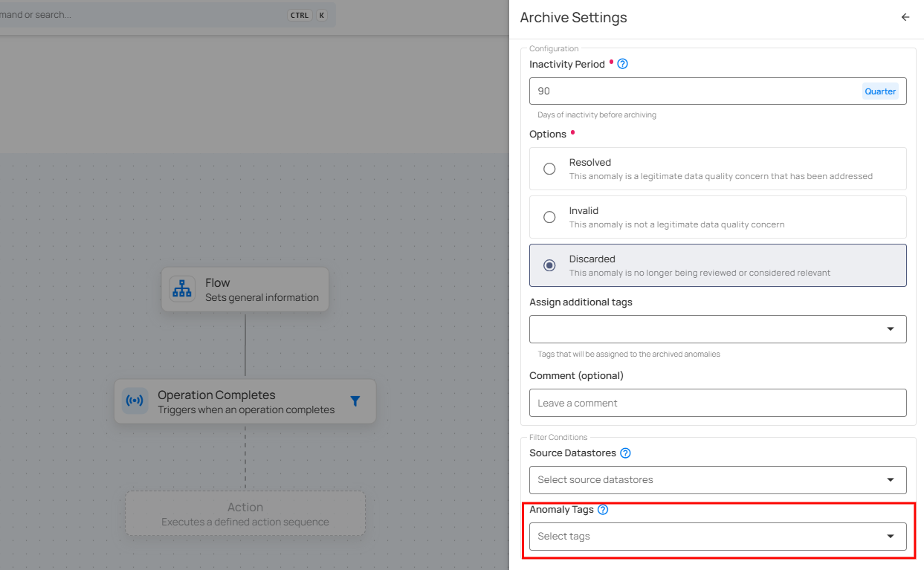This screenshot has width=924, height=570.
Task: Click the Quarter preset button
Action: [x=880, y=91]
